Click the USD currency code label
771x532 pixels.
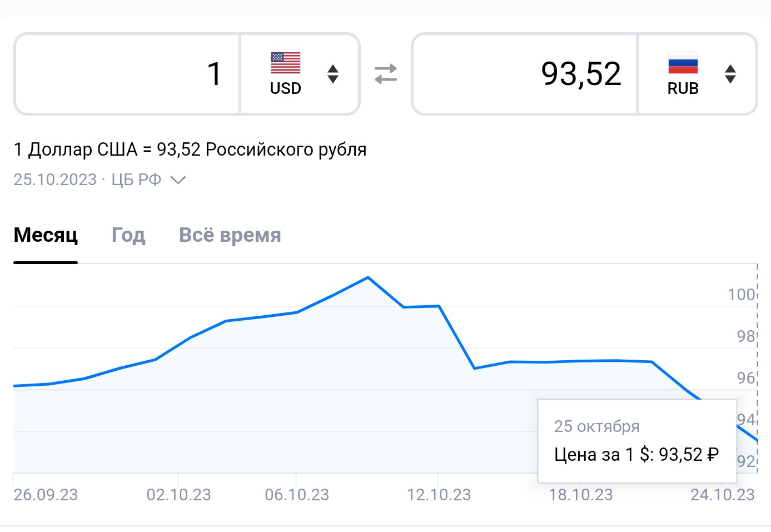coord(286,88)
